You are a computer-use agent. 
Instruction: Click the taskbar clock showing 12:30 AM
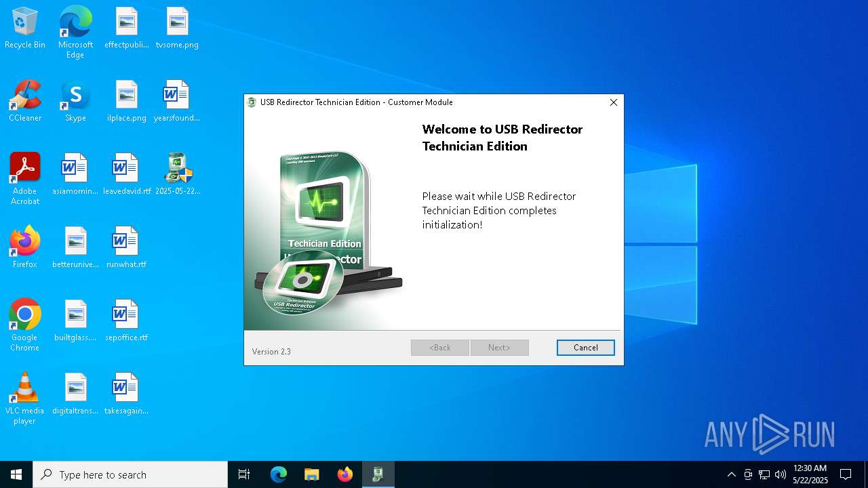coord(810,474)
